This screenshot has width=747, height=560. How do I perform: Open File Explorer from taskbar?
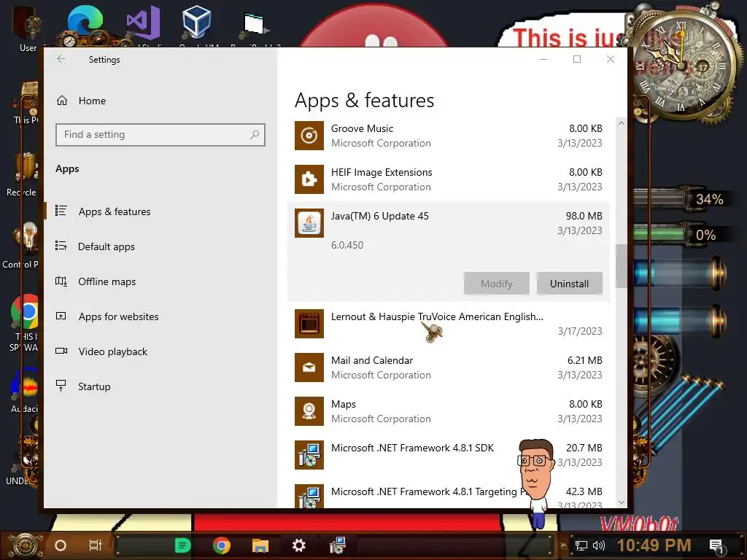tap(260, 545)
